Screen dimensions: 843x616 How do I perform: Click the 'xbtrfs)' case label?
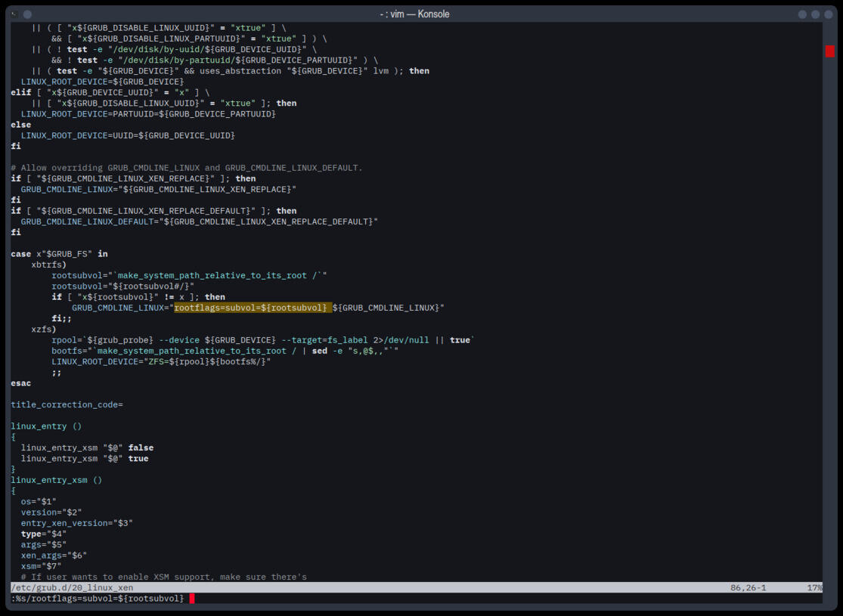coord(49,265)
